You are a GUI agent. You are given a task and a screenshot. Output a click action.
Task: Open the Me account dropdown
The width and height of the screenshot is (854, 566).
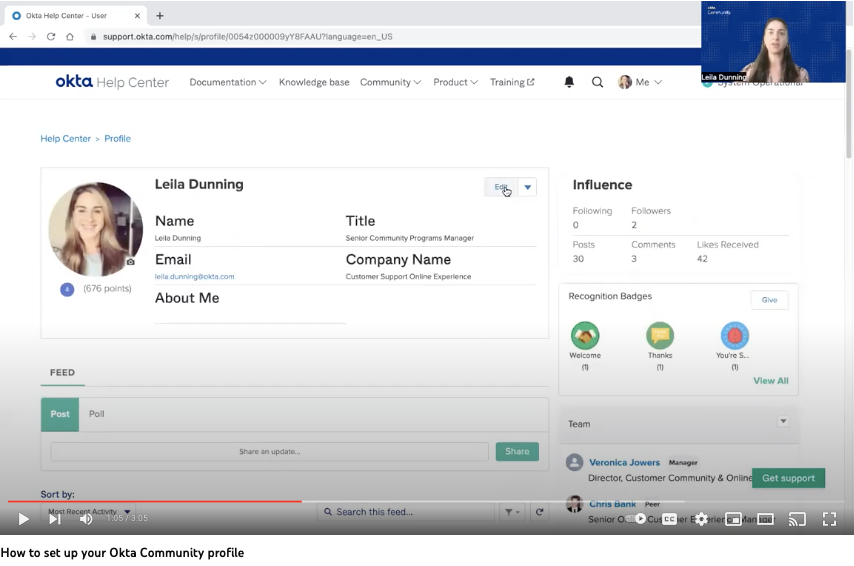tap(640, 82)
